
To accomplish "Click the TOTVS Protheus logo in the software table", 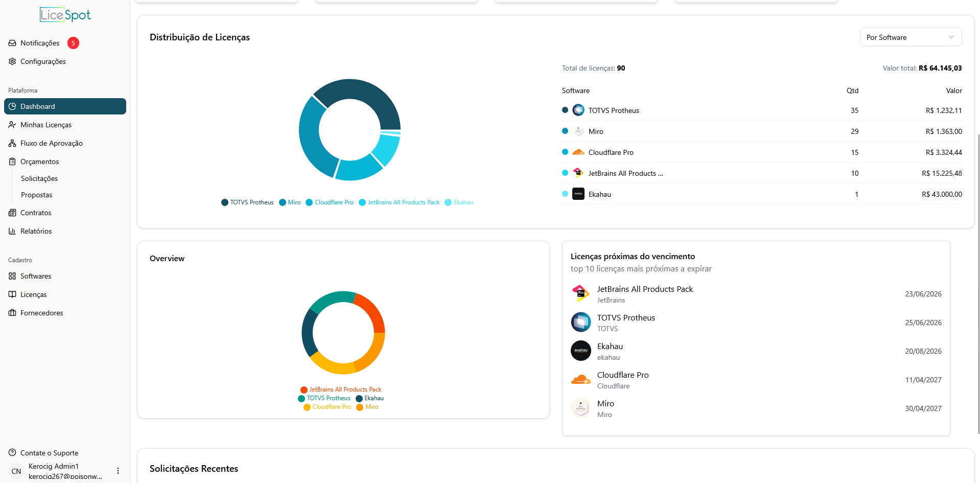I will pos(578,110).
